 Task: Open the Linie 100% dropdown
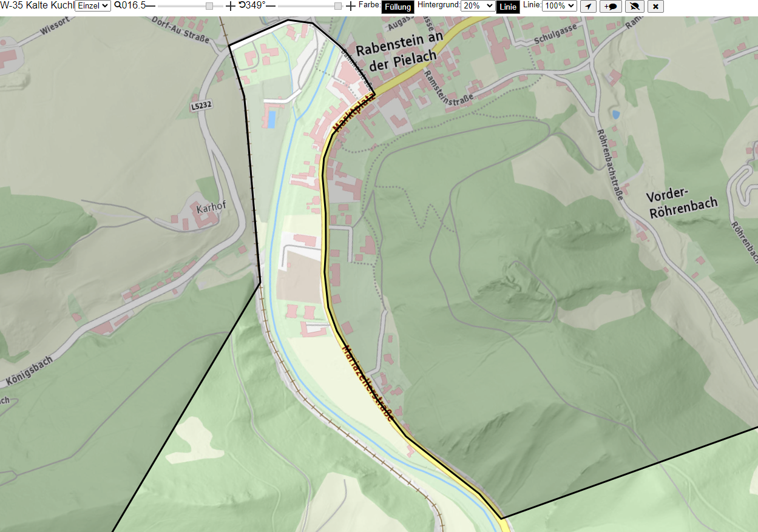pos(559,6)
